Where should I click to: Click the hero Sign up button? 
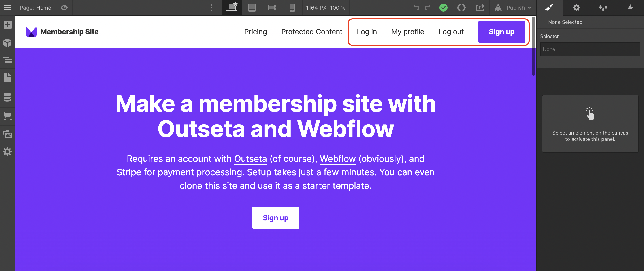point(275,218)
